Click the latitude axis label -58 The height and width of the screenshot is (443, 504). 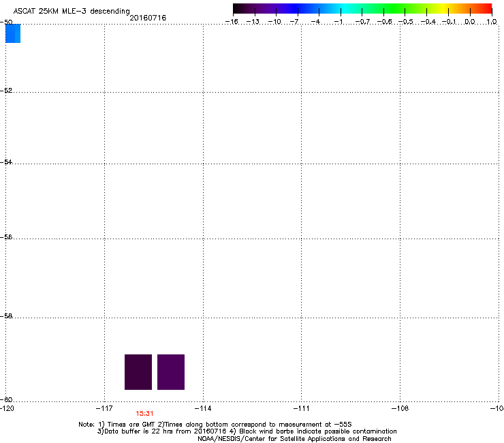click(6, 316)
